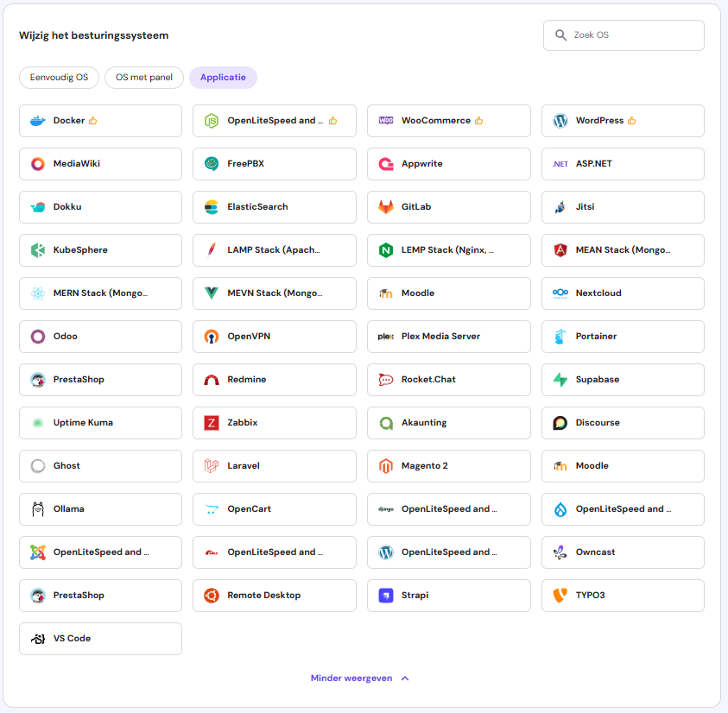This screenshot has width=728, height=713.
Task: Click the Nextcloud logo icon
Action: (x=560, y=293)
